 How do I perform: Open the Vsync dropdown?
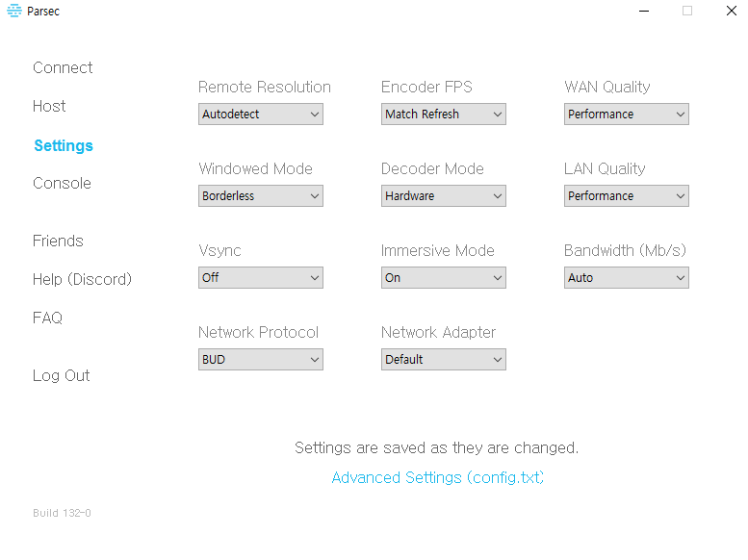[261, 278]
